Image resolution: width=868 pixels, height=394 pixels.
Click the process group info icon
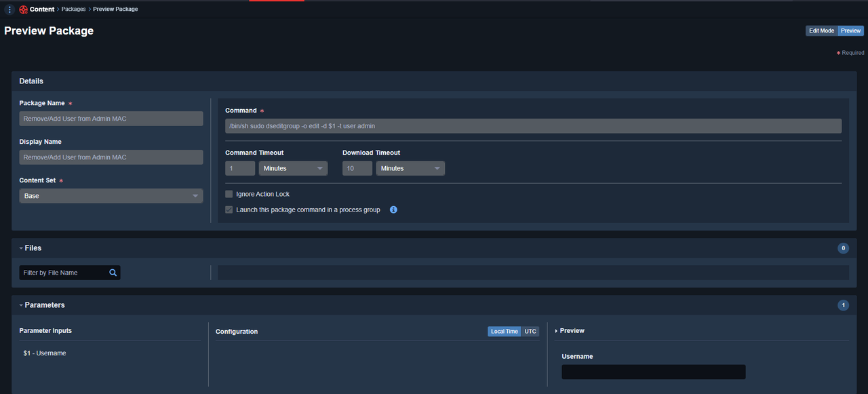[x=393, y=210]
